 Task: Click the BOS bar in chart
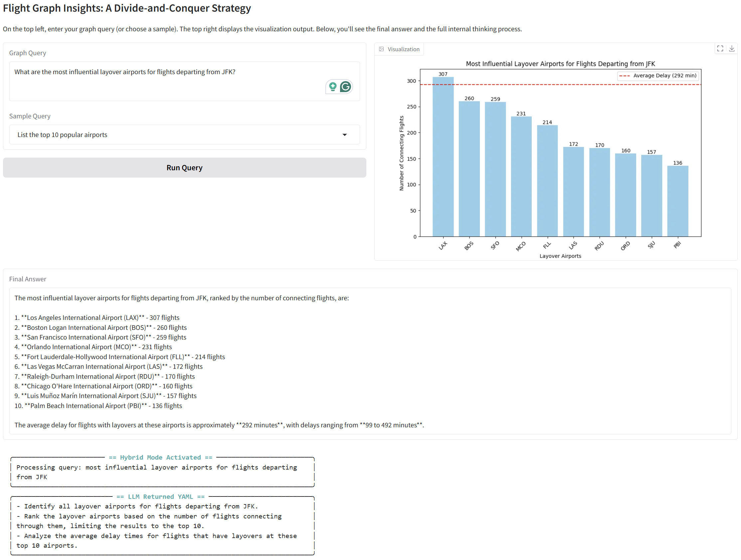pos(469,169)
